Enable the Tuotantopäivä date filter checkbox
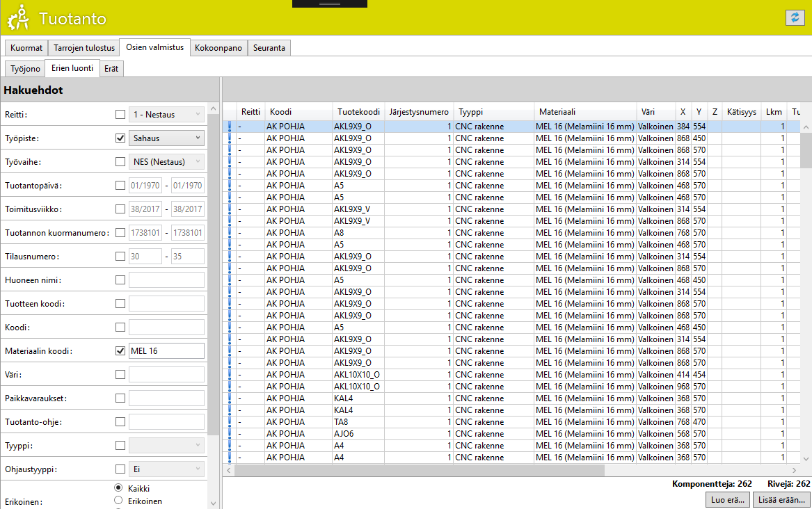This screenshot has width=812, height=509. 120,185
